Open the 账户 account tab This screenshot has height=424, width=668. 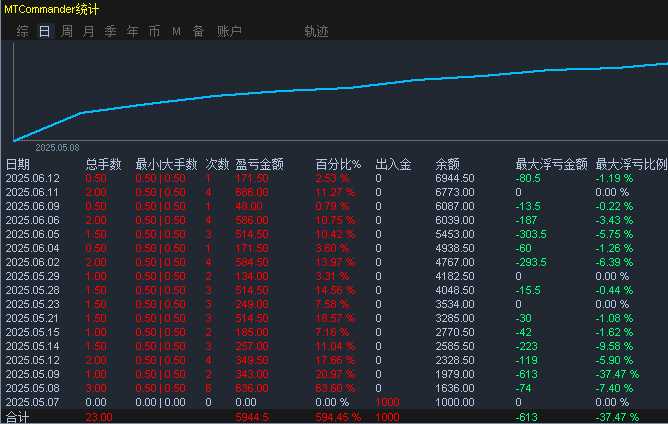pos(230,31)
